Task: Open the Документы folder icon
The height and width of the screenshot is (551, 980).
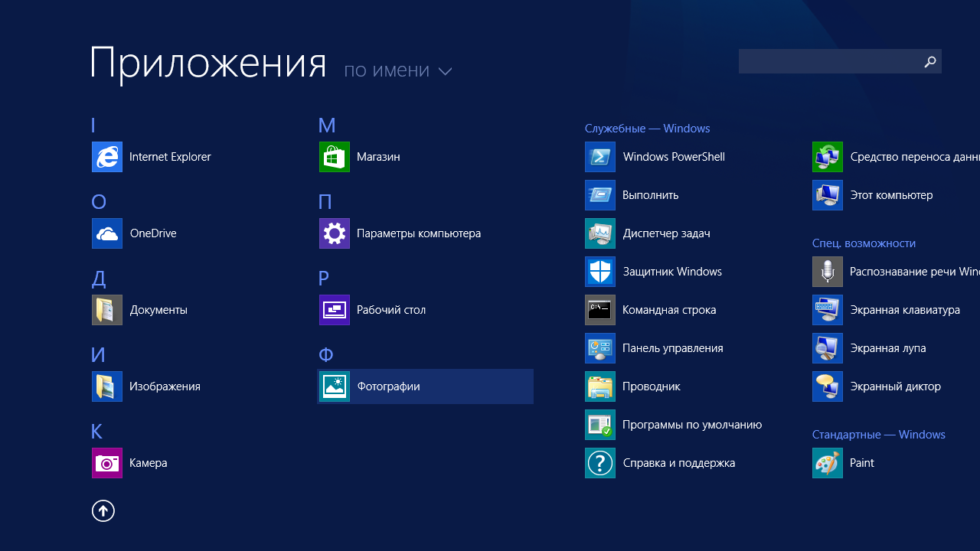Action: click(x=107, y=310)
